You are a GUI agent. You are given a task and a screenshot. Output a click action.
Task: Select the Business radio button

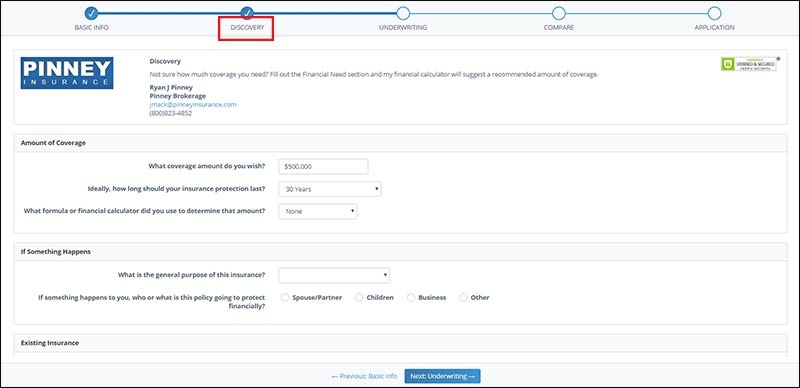(x=411, y=297)
